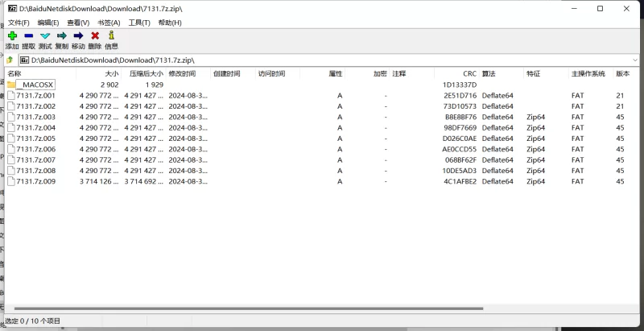The height and width of the screenshot is (331, 644).
Task: Open the Info (信息) toolbar icon
Action: click(111, 35)
